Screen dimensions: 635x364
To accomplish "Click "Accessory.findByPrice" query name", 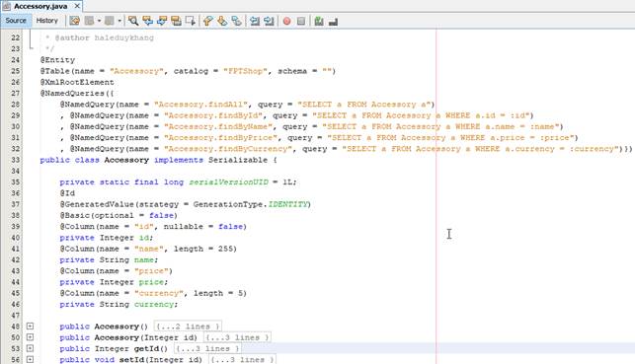I will click(x=220, y=137).
